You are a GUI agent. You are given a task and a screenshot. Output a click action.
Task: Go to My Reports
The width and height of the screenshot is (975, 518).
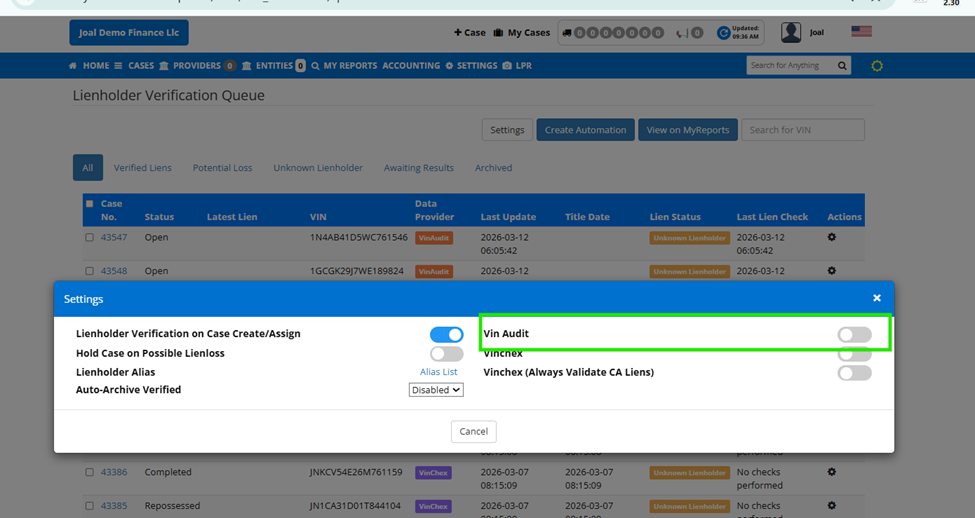click(350, 66)
